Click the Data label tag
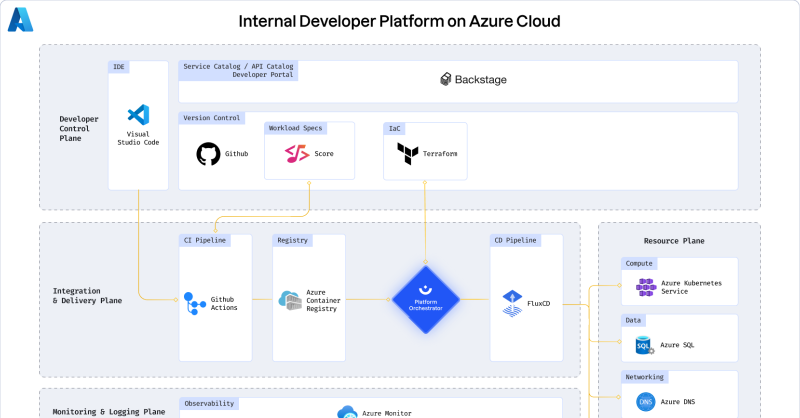This screenshot has height=418, width=800. pyautogui.click(x=633, y=321)
